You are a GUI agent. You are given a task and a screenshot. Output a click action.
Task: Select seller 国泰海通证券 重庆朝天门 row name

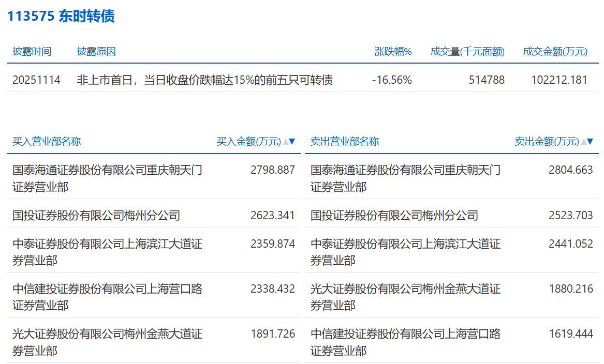[x=406, y=178]
